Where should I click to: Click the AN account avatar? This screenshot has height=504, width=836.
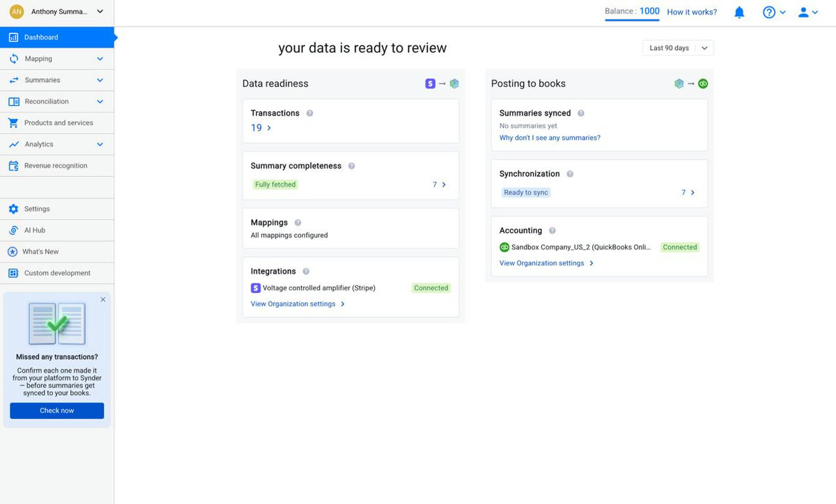coord(16,12)
